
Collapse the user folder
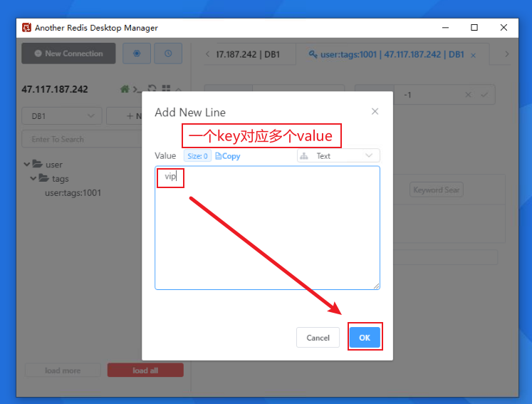(27, 165)
